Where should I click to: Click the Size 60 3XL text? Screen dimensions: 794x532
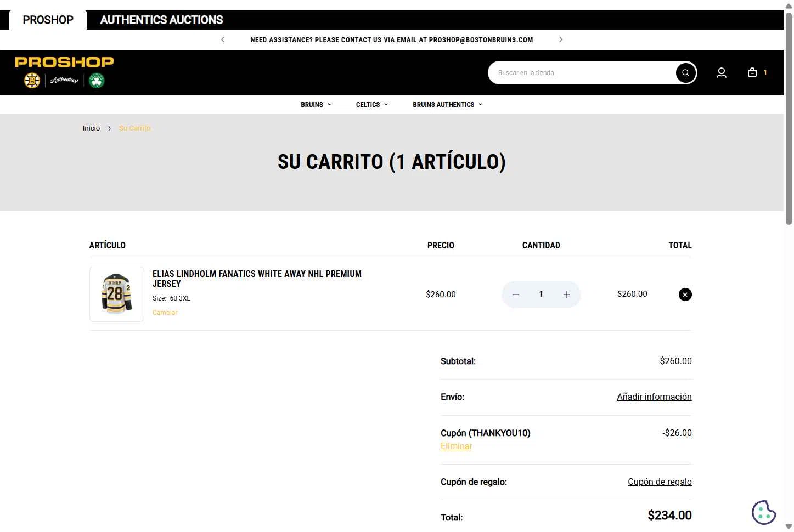(171, 298)
